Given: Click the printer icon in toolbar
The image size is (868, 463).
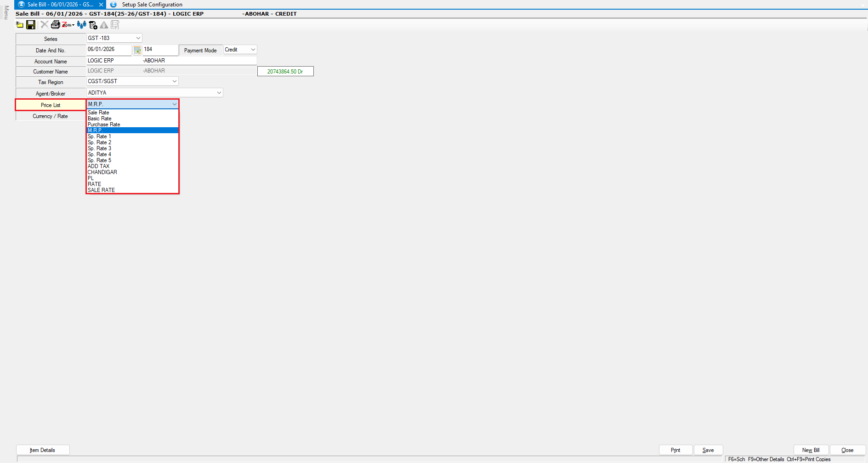Looking at the screenshot, I should (x=55, y=25).
